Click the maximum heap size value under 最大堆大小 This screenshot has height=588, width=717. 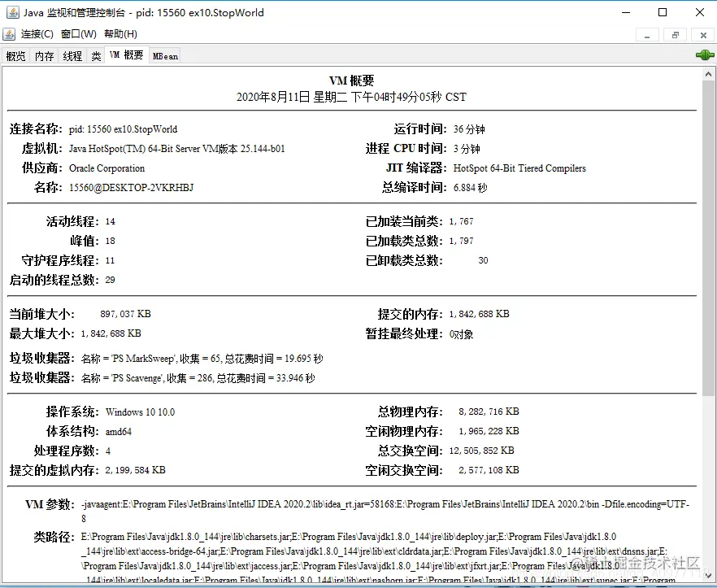pos(111,333)
